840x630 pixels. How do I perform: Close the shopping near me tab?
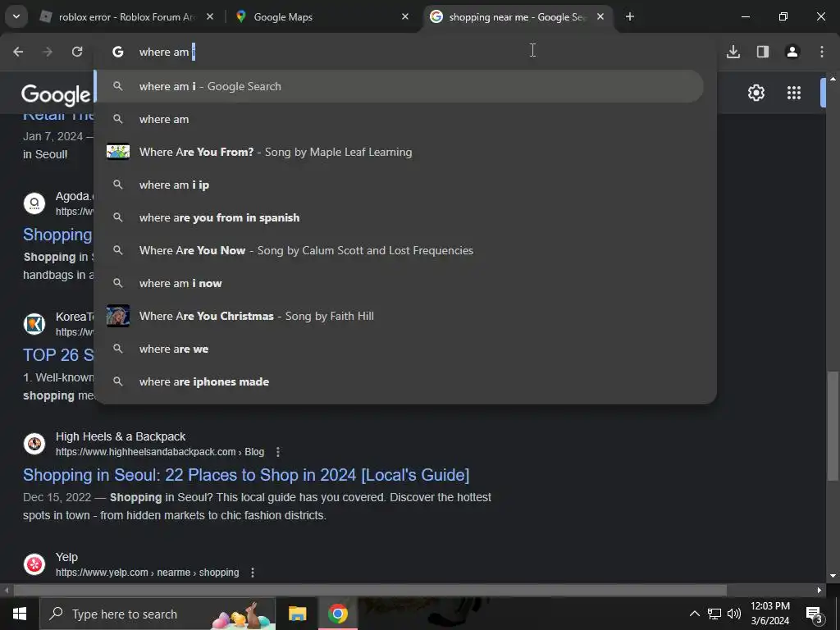point(600,17)
